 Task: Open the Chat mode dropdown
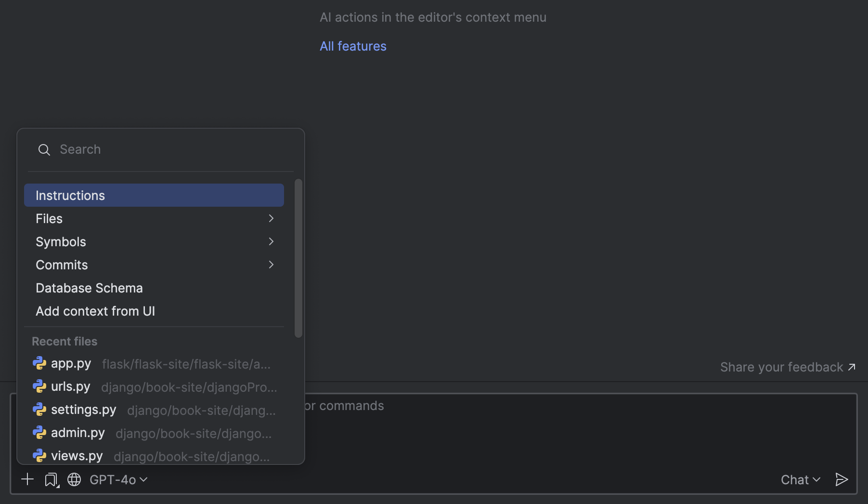pos(800,480)
